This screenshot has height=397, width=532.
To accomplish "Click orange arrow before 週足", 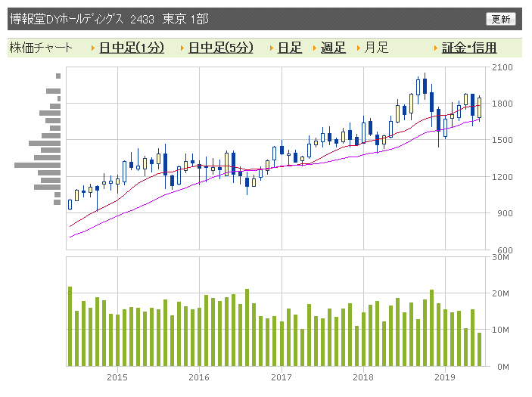I will tap(315, 48).
